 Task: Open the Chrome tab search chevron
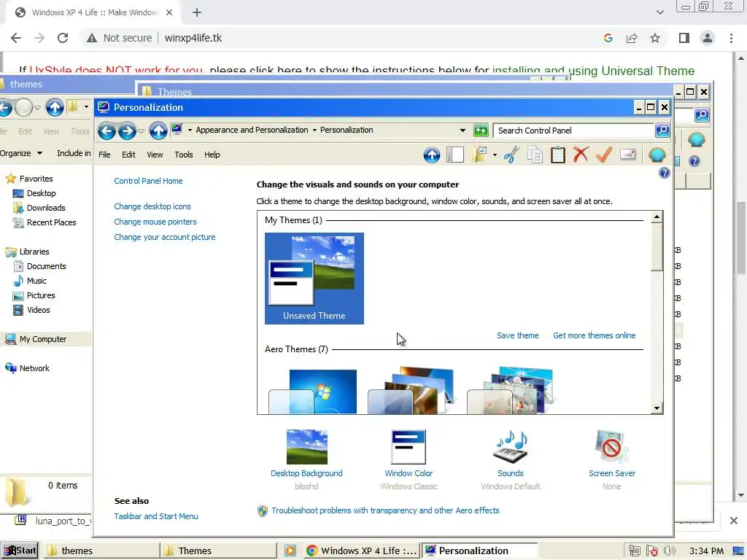click(x=659, y=12)
